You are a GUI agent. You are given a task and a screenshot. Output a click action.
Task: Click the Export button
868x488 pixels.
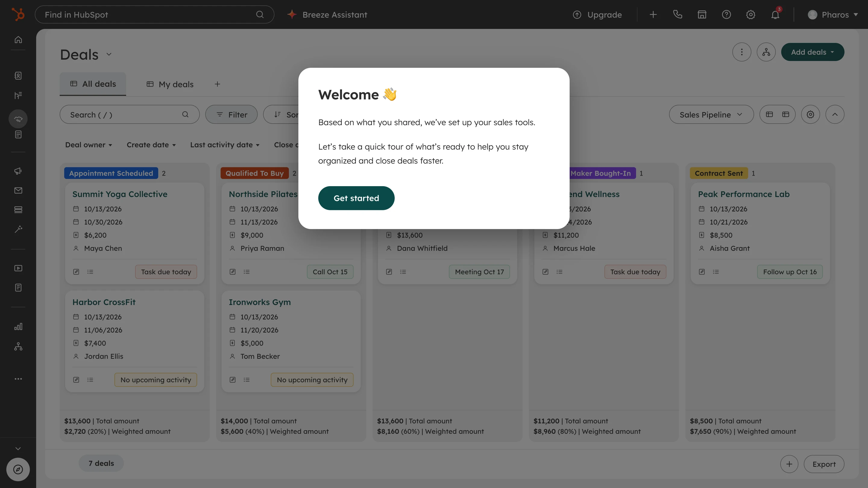[824, 464]
